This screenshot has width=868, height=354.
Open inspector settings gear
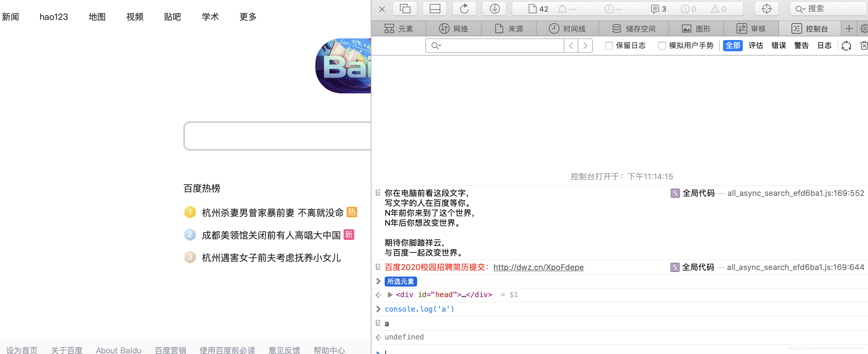[864, 29]
